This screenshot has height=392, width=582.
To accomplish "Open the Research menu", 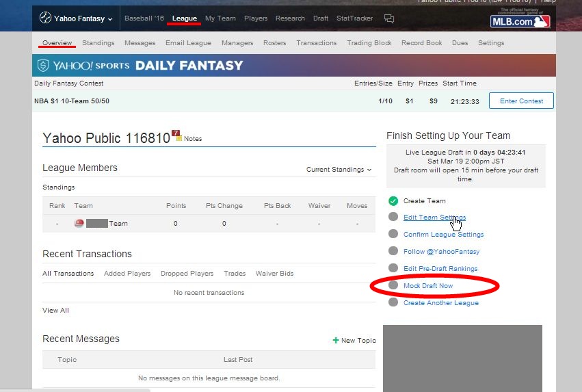I will [290, 18].
